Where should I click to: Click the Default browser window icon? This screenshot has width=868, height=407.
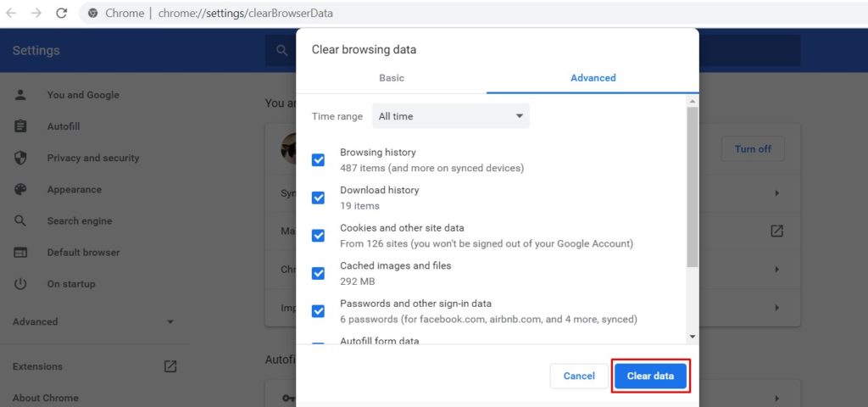[20, 253]
